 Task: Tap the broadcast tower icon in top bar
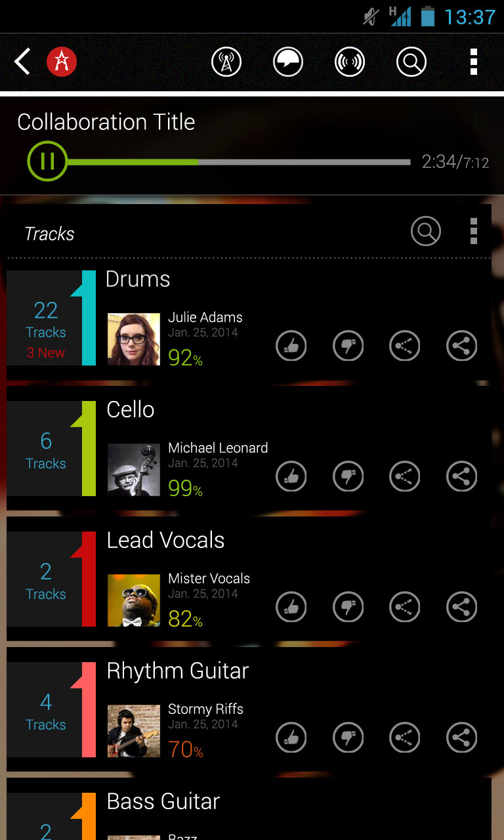point(226,62)
